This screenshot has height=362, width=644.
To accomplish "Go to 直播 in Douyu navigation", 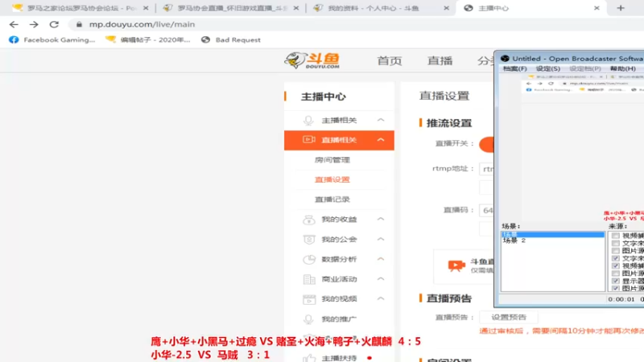I will pos(440,61).
